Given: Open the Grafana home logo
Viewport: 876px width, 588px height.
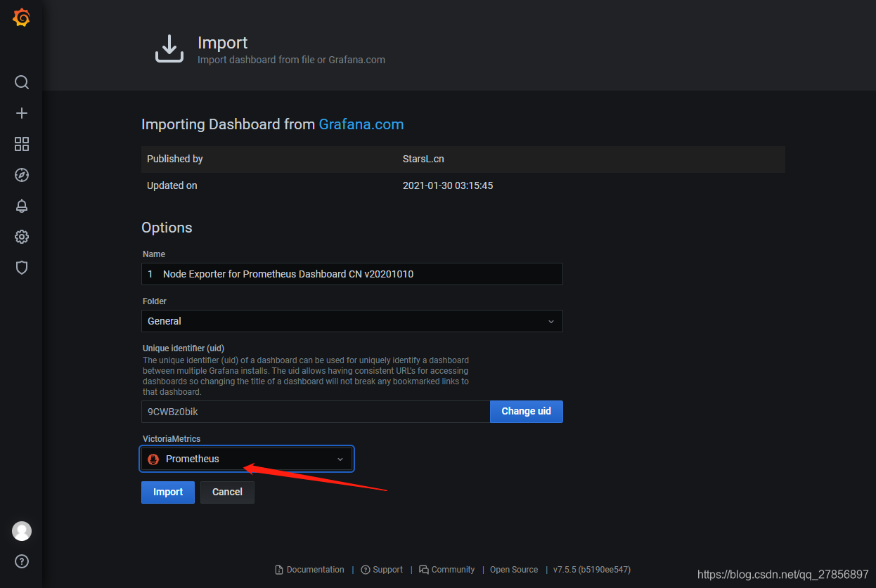Looking at the screenshot, I should point(21,18).
